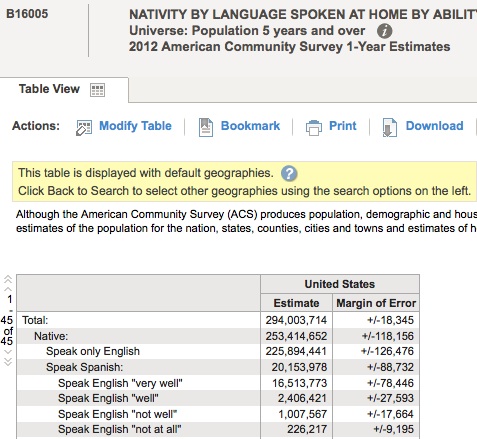Click margin of error +/-78,446
477x439 pixels.
tap(390, 383)
